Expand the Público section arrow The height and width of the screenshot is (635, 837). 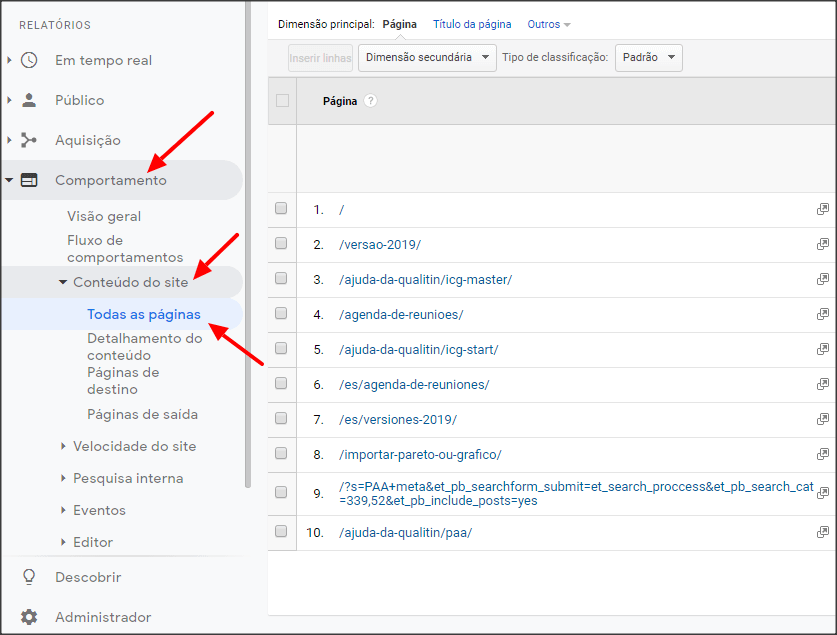coord(9,100)
